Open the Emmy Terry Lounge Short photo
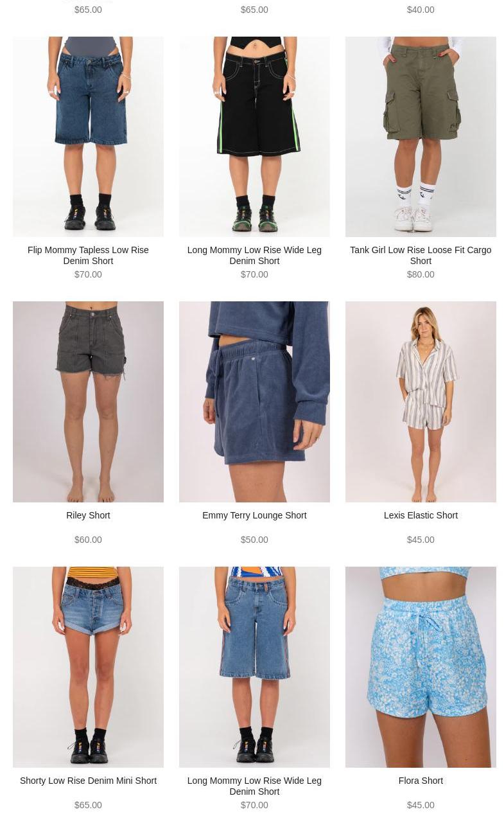Image resolution: width=504 pixels, height=823 pixels. [254, 402]
